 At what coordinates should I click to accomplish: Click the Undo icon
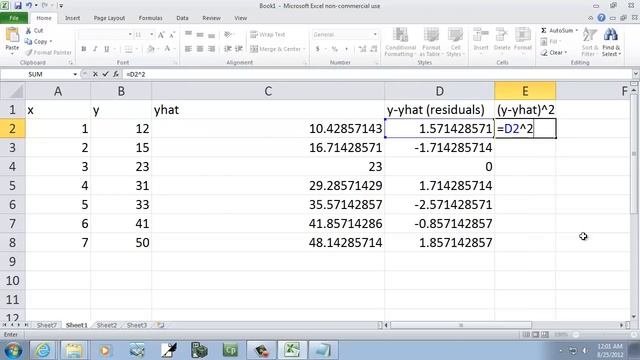point(29,6)
